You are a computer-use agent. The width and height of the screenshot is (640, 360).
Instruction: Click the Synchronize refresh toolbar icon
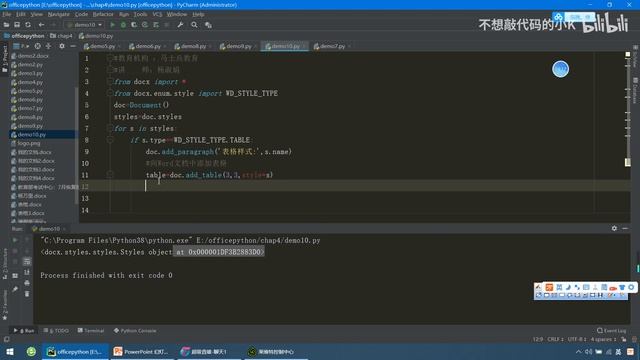pos(28,25)
